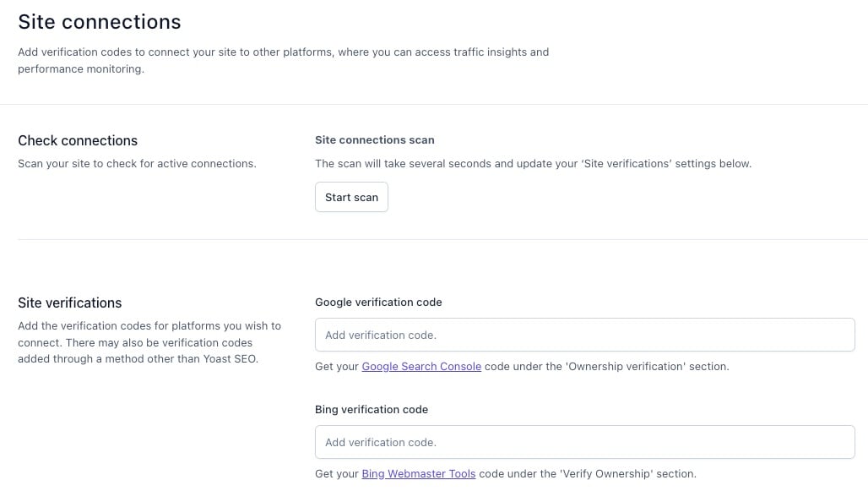Focus the Bing verification code input field

[x=584, y=442]
